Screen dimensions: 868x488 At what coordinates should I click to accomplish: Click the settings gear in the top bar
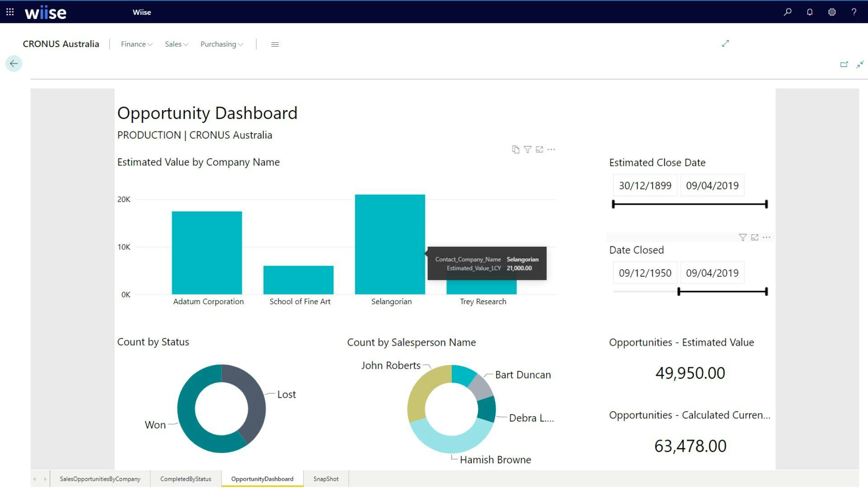[832, 12]
